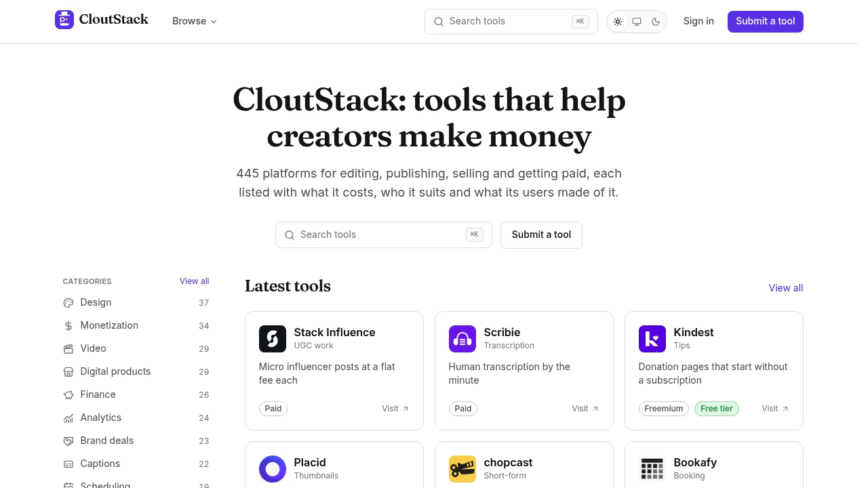Viewport: 868px width, 488px height.
Task: Focus the hero Search tools field
Action: pyautogui.click(x=384, y=235)
